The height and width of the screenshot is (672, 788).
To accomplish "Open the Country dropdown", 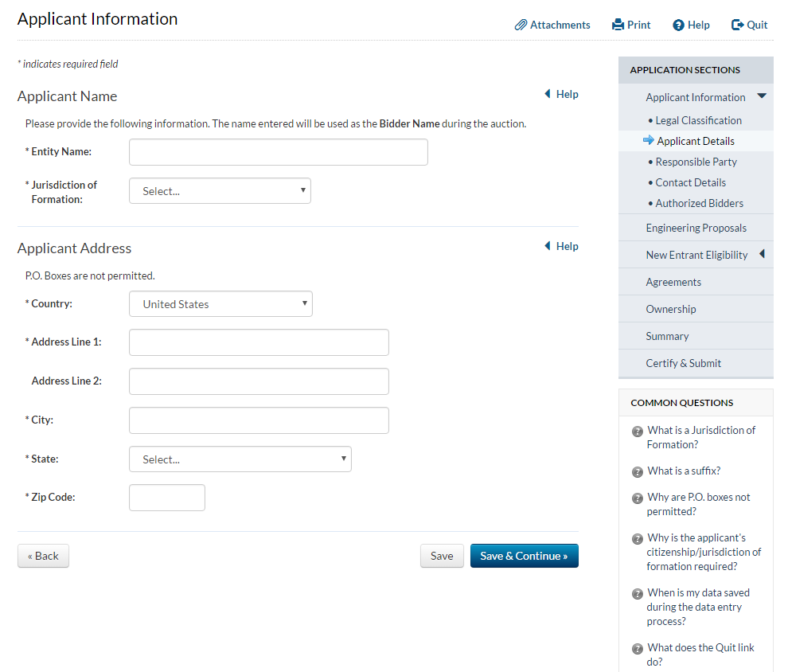I will tap(220, 304).
